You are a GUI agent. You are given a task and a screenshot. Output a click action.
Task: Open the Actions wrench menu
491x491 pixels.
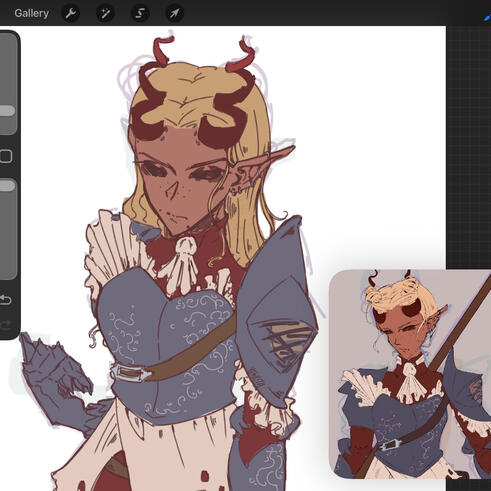tap(71, 13)
